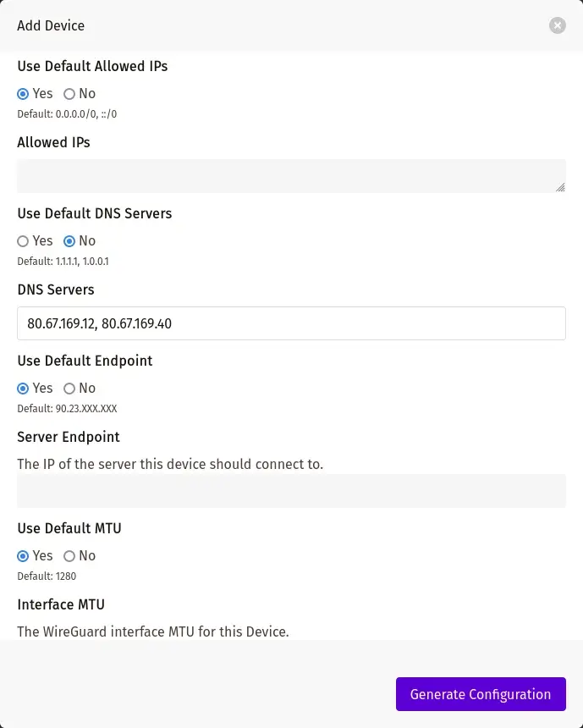The image size is (583, 728).
Task: Click the Add Device dialog title
Action: [51, 25]
